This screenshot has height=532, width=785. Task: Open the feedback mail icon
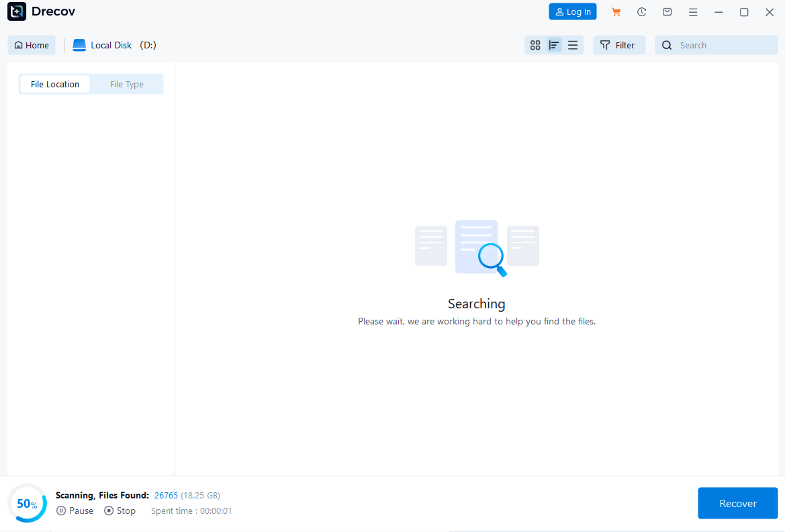point(667,11)
